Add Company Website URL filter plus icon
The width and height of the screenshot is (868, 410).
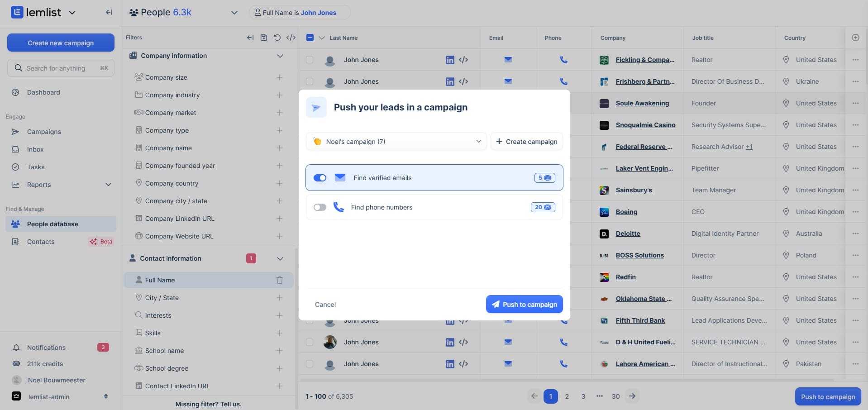280,236
